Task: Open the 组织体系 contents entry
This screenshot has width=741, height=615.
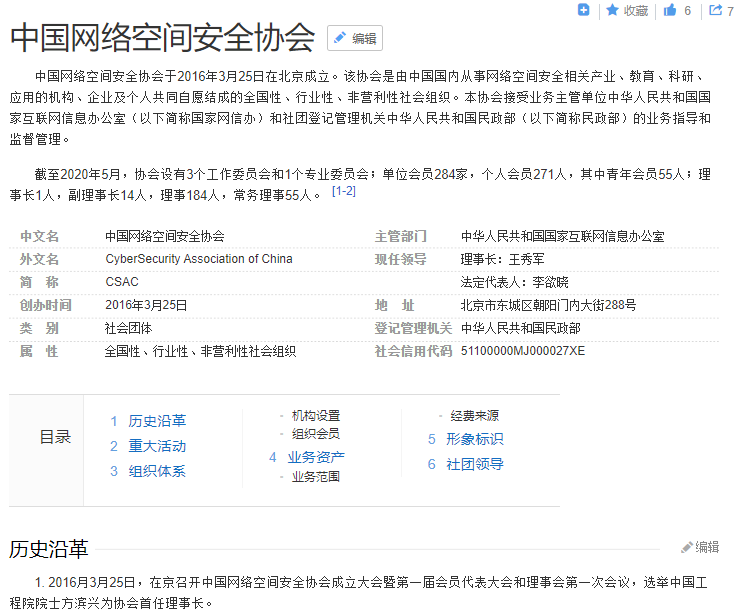Action: click(157, 471)
